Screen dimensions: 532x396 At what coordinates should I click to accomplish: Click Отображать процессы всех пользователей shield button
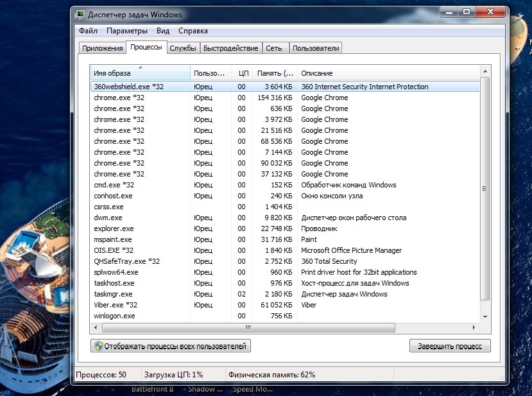click(170, 346)
